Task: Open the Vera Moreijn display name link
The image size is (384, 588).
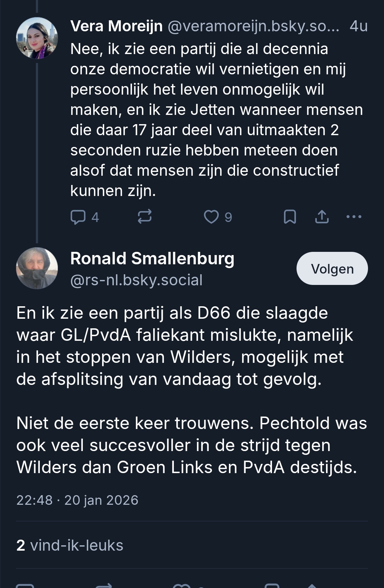Action: [116, 26]
